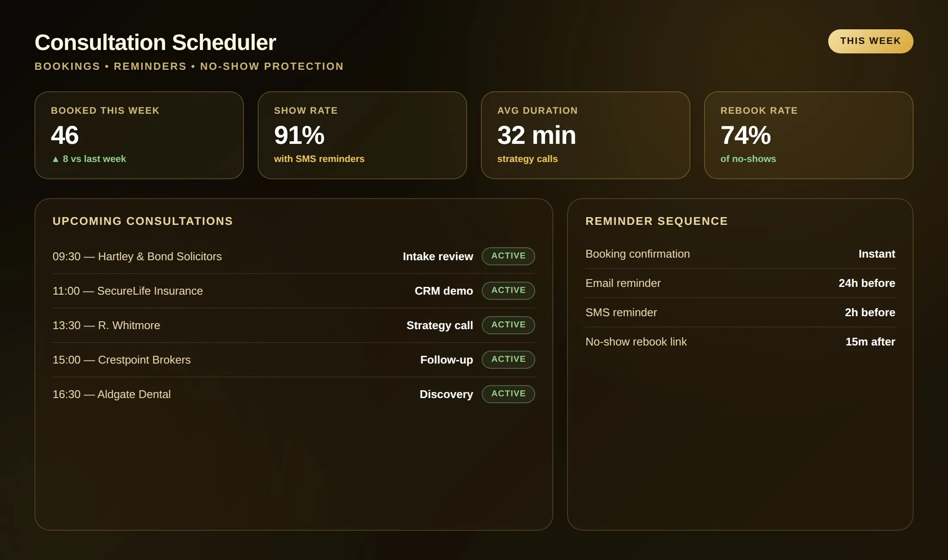The height and width of the screenshot is (560, 948).
Task: Toggle ACTIVE badge for Follow-up
Action: [x=508, y=360]
